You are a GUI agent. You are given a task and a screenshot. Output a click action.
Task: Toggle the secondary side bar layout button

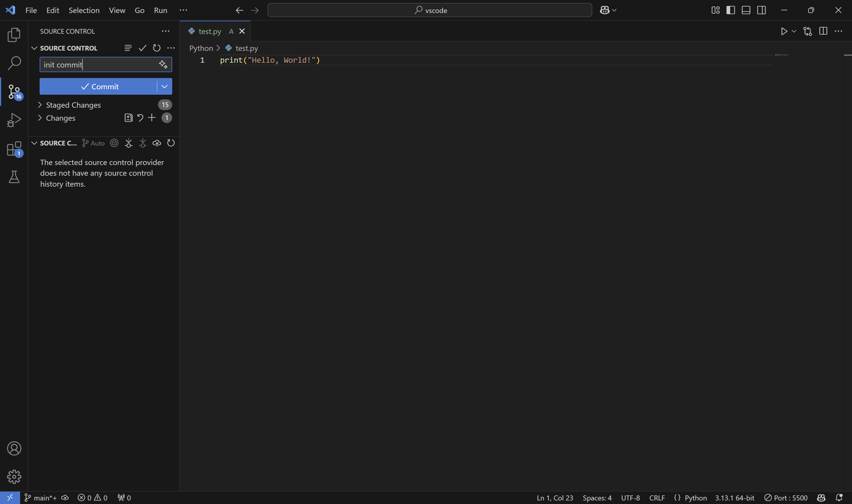coord(761,10)
